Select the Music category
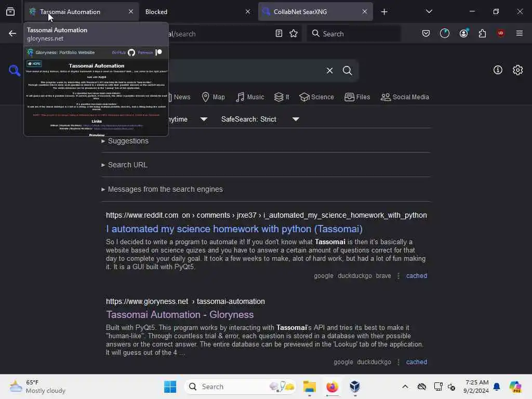 [x=250, y=97]
